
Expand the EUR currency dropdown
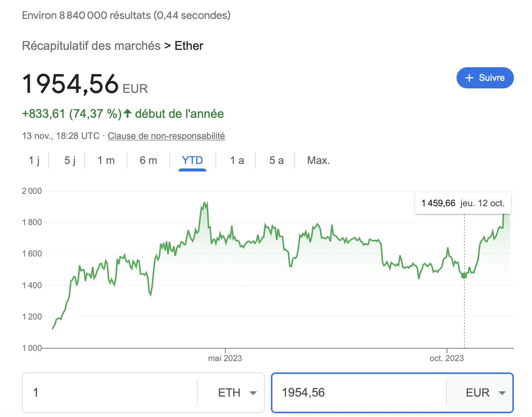tap(485, 393)
